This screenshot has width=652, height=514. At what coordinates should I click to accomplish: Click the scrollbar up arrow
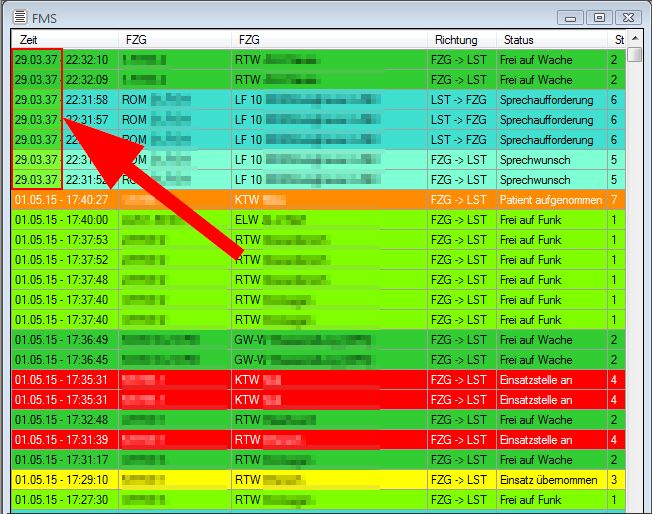click(x=634, y=56)
